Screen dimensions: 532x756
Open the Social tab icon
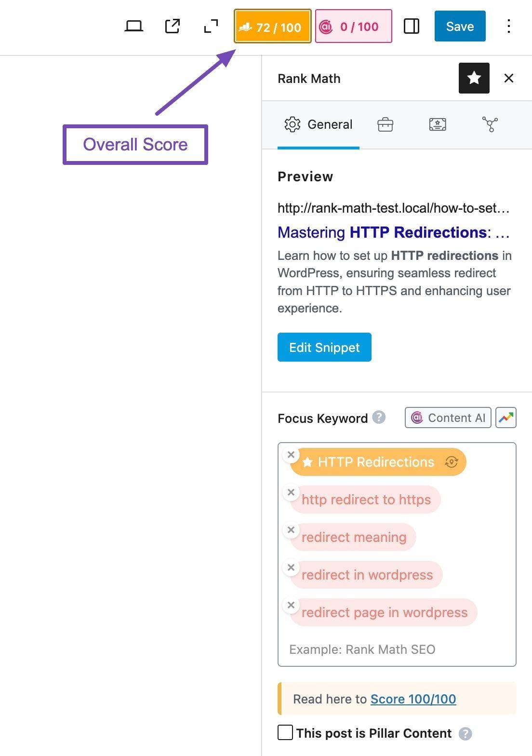[490, 124]
